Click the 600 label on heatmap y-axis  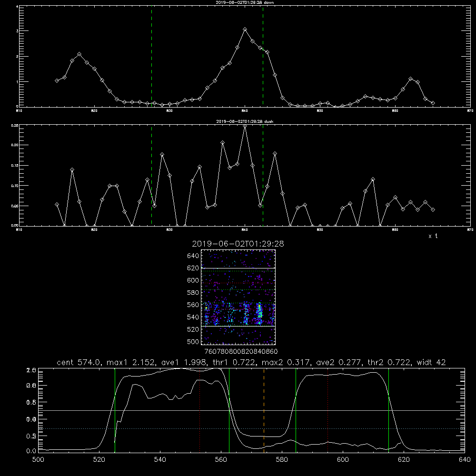click(193, 280)
